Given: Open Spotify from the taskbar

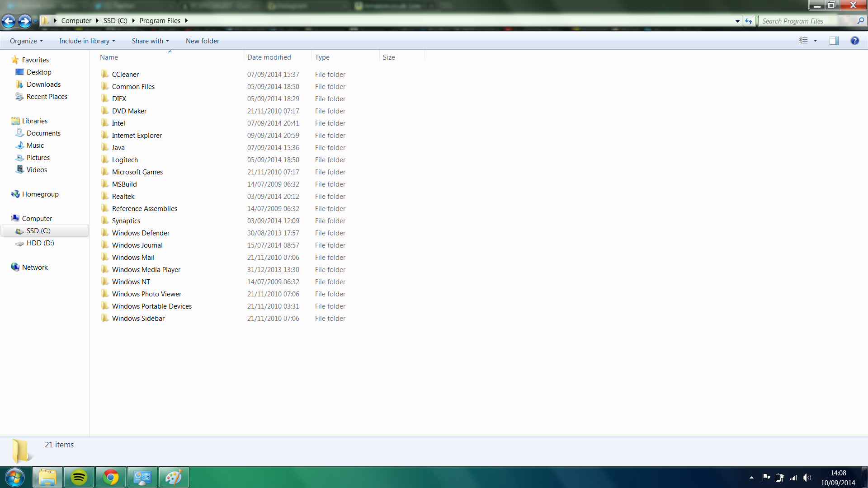Looking at the screenshot, I should click(79, 477).
